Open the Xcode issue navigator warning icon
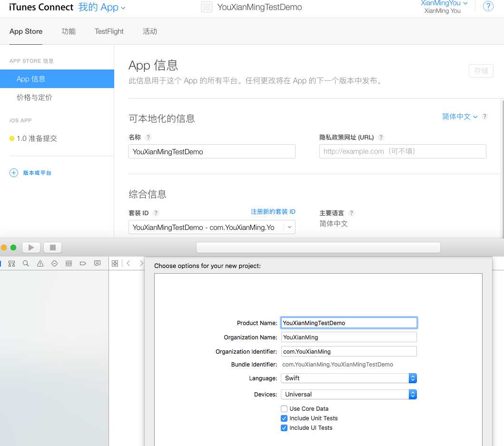This screenshot has height=446, width=504. pos(40,264)
